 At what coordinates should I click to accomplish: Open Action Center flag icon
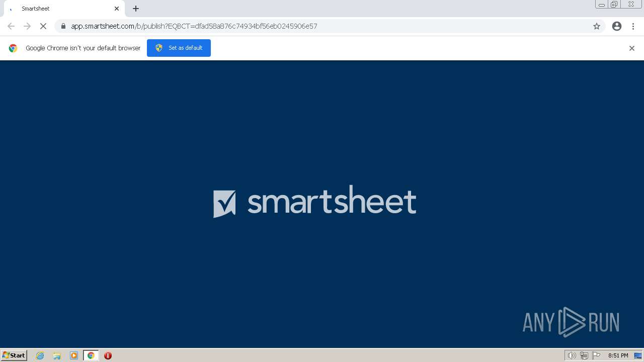click(597, 355)
